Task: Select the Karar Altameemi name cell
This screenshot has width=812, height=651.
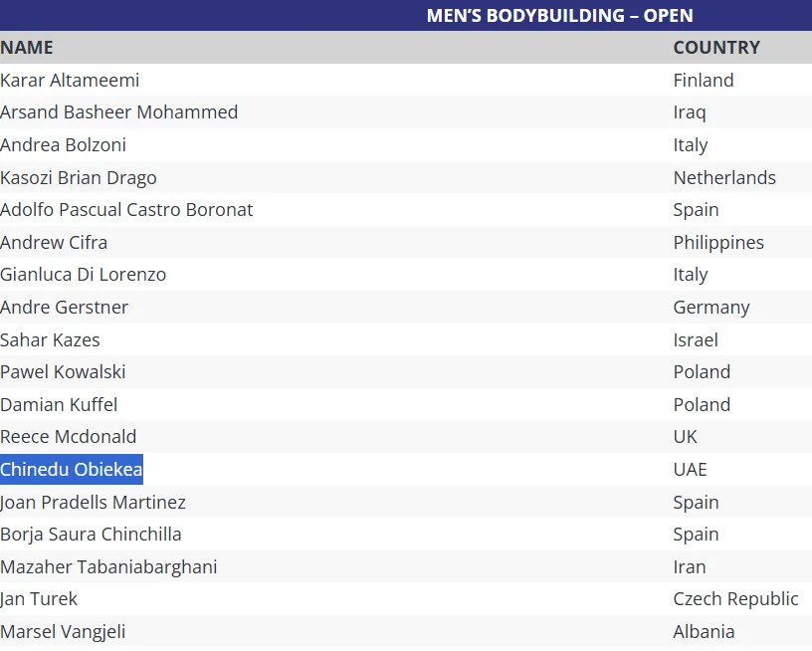Action: 70,80
